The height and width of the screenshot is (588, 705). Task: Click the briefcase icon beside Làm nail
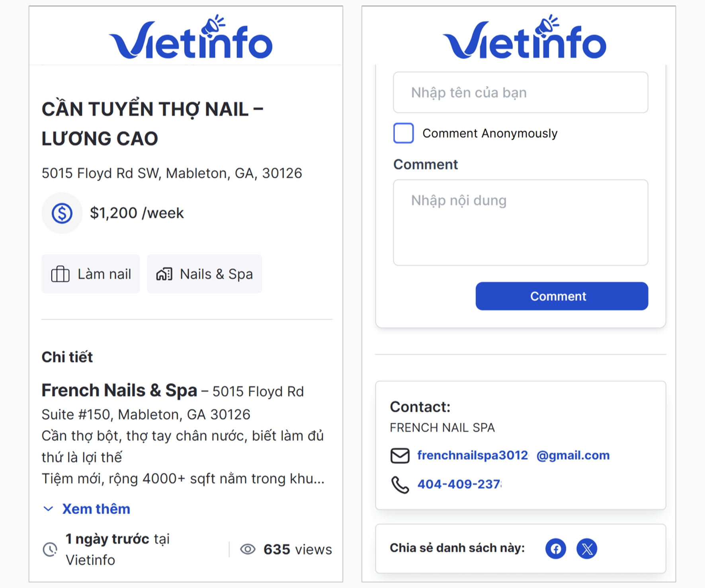tap(60, 274)
